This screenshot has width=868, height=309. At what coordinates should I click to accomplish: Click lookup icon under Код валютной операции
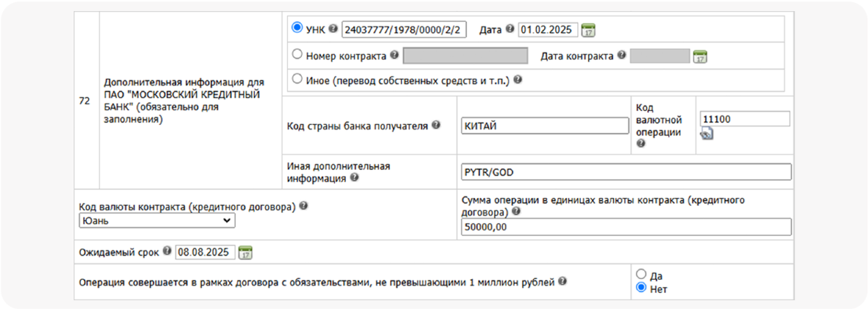point(707,133)
